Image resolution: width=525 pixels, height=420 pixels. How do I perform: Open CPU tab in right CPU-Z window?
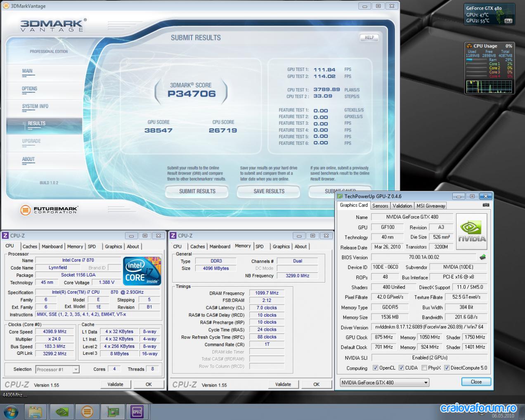pyautogui.click(x=177, y=247)
